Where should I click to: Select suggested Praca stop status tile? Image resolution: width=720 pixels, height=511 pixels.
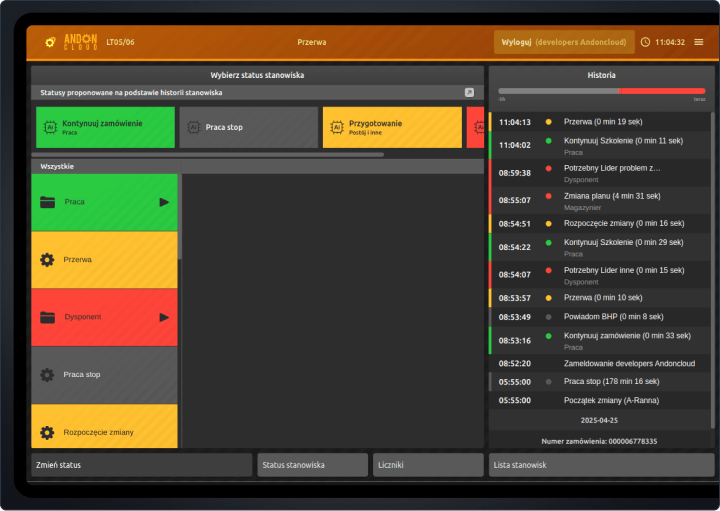(x=247, y=128)
